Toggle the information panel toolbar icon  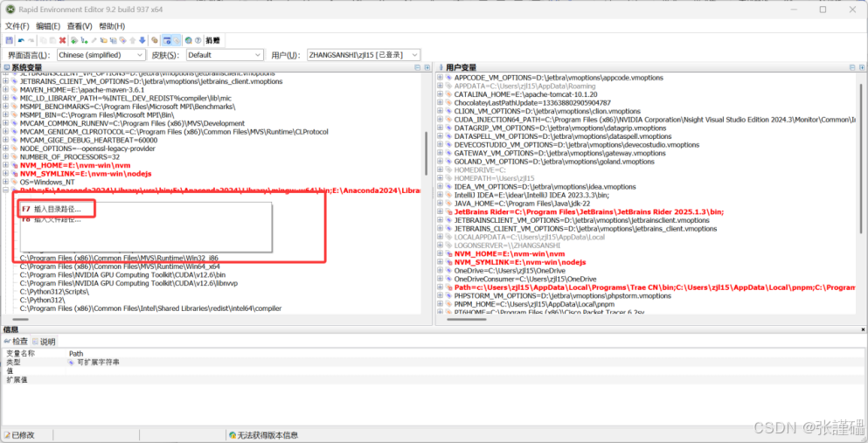[167, 40]
